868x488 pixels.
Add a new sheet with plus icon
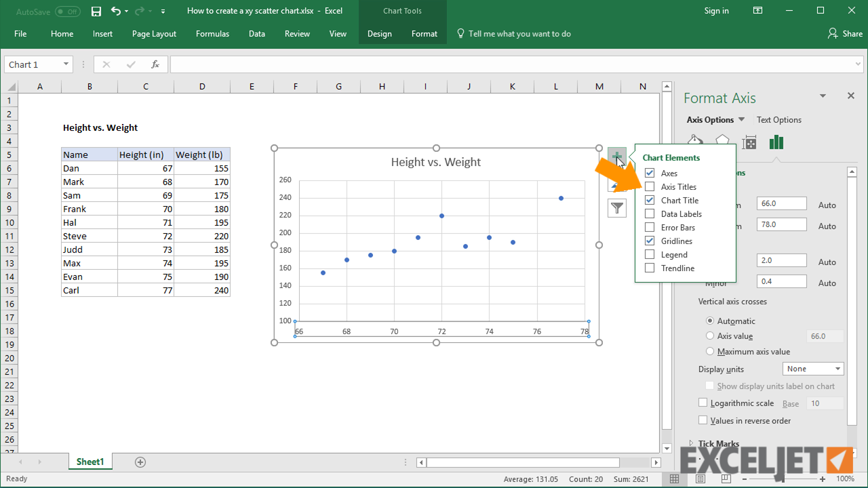pos(140,462)
